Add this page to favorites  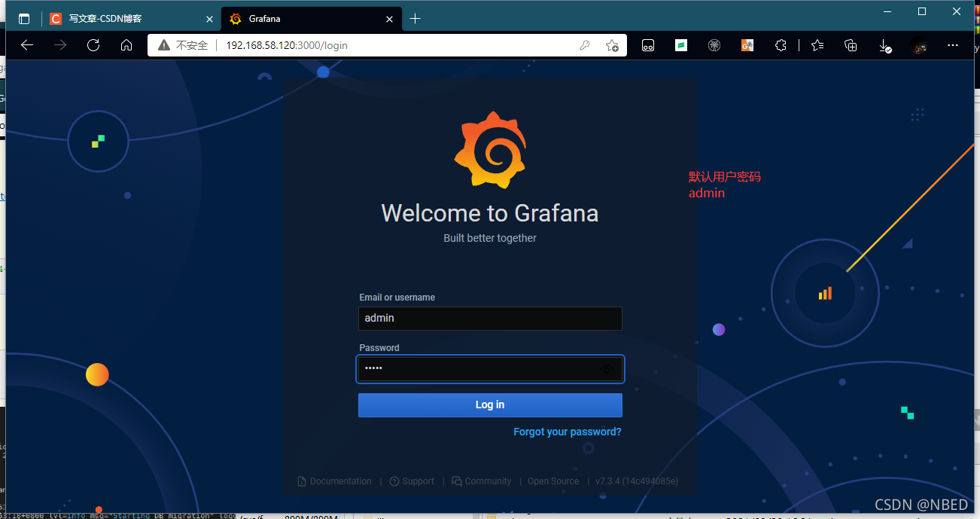tap(612, 45)
